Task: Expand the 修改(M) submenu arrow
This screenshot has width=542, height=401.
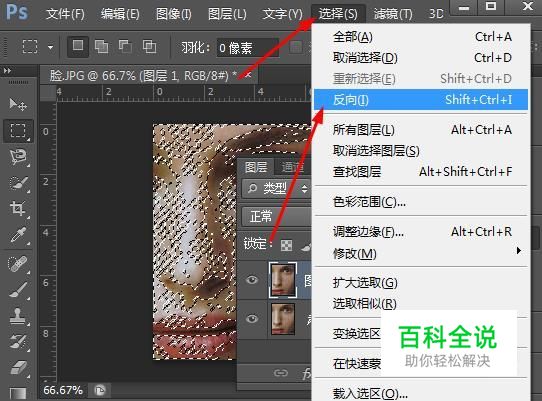Action: click(518, 251)
